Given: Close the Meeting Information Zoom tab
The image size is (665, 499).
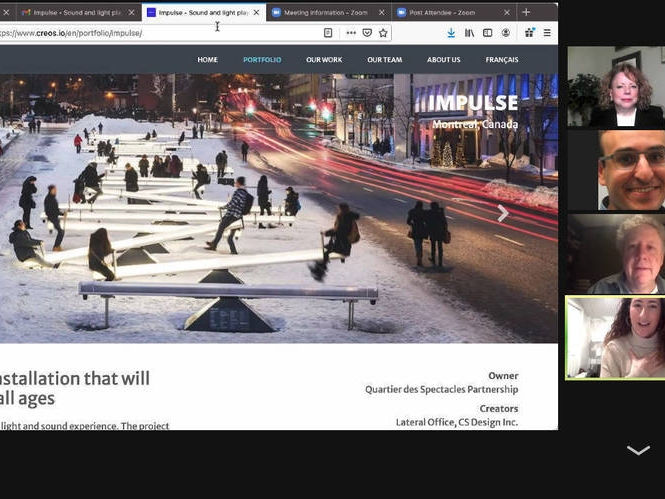Looking at the screenshot, I should coord(382,13).
